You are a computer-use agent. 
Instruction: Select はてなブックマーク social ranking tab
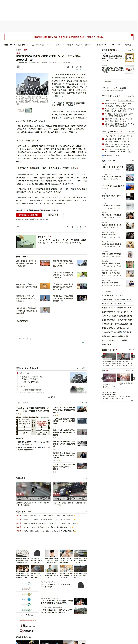[126, 136]
